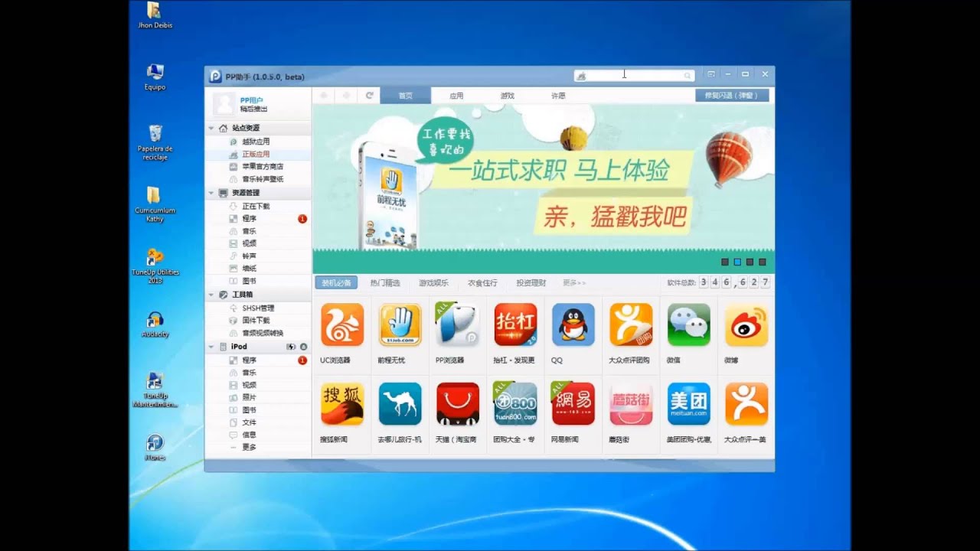This screenshot has width=980, height=551.
Task: Open the 前程无忧 app icon
Action: pos(400,325)
